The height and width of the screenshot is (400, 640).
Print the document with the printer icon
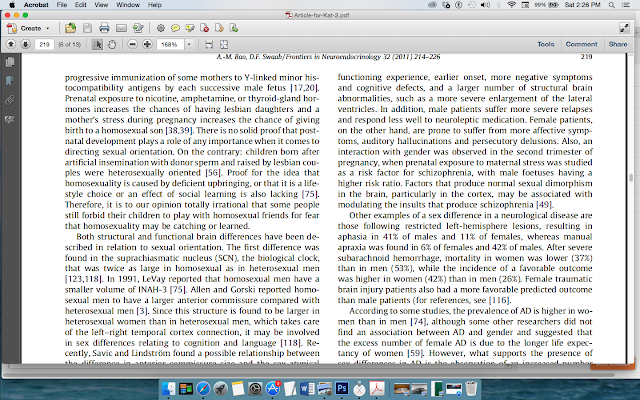104,28
